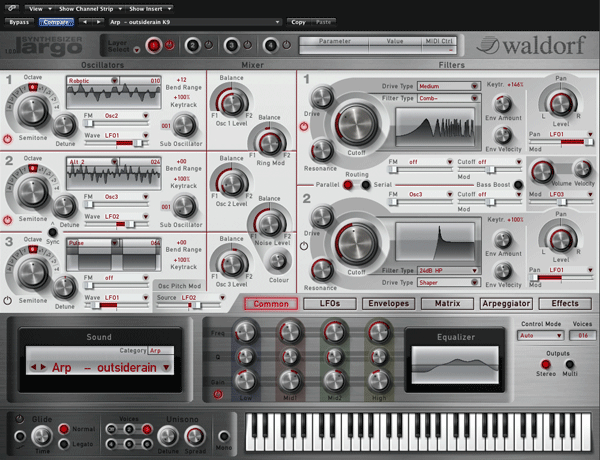Click the Velocity knob
600x460 pixels.
coord(582,169)
